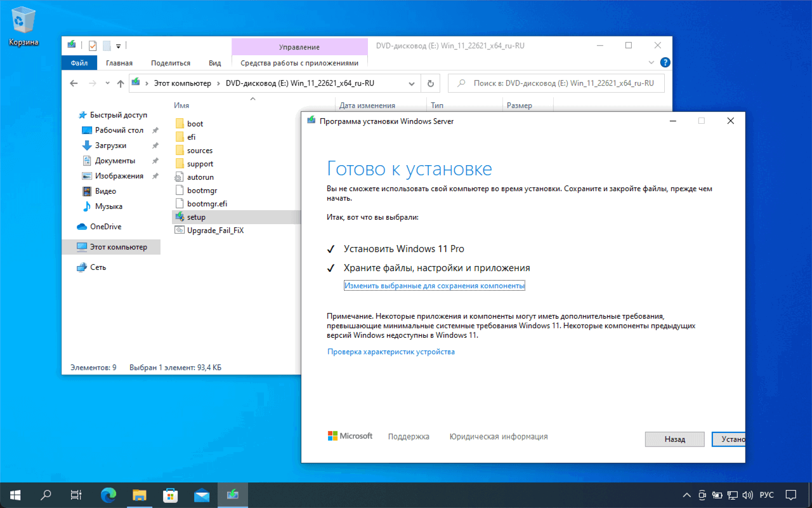Open the Проверка характеристик устройства link
This screenshot has width=812, height=508.
tap(391, 352)
